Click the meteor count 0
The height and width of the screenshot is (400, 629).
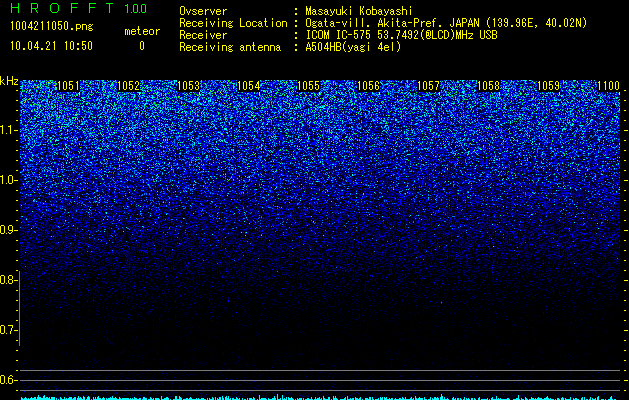[x=142, y=46]
